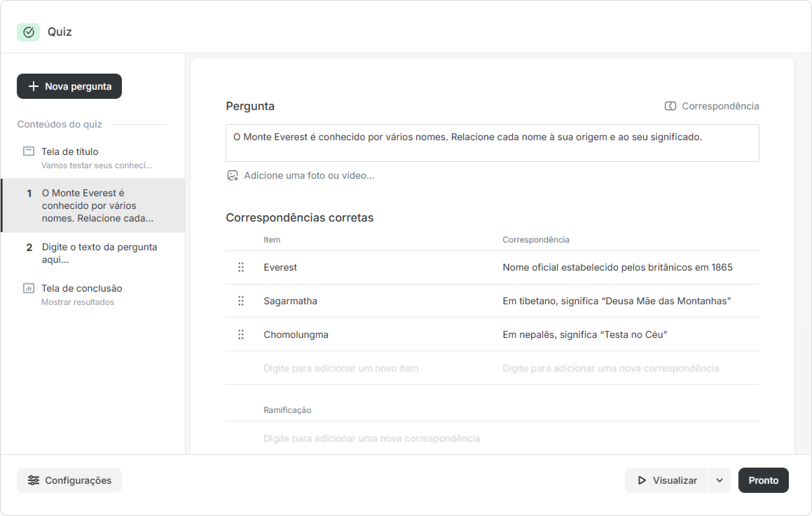This screenshot has width=812, height=516.
Task: Click the Configurações sliders icon
Action: pos(34,480)
